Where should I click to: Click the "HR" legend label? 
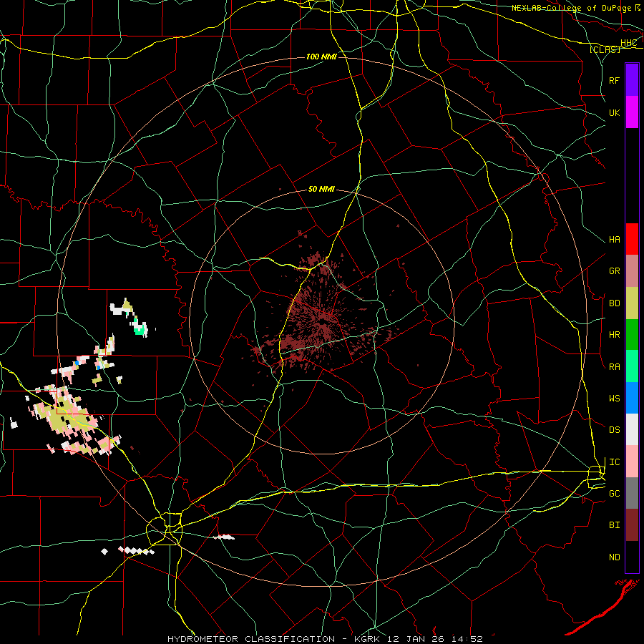coord(614,335)
